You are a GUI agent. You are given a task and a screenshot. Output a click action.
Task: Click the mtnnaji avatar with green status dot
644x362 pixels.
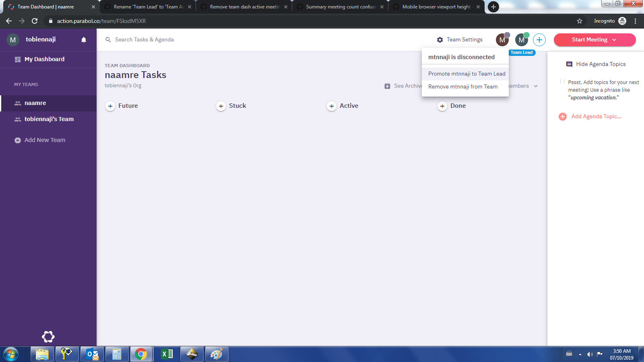click(521, 40)
